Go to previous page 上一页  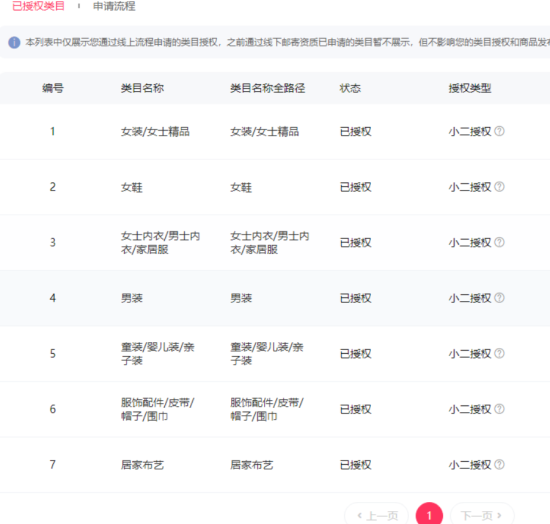(x=377, y=515)
